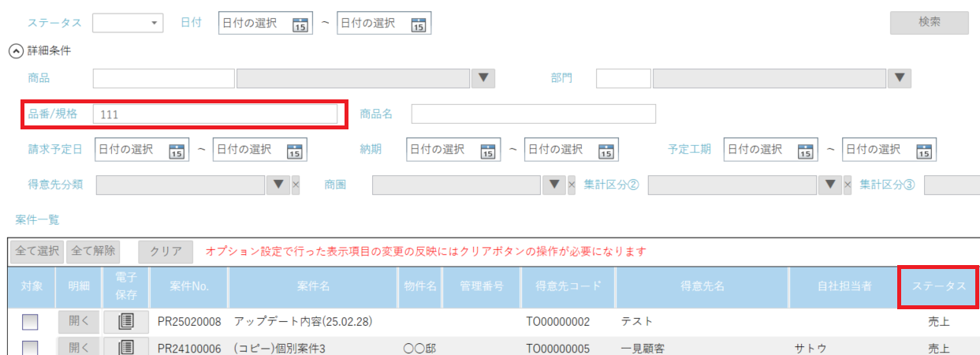Open details with 開く for PR24100006
Image resolution: width=980 pixels, height=355 pixels.
(80, 347)
